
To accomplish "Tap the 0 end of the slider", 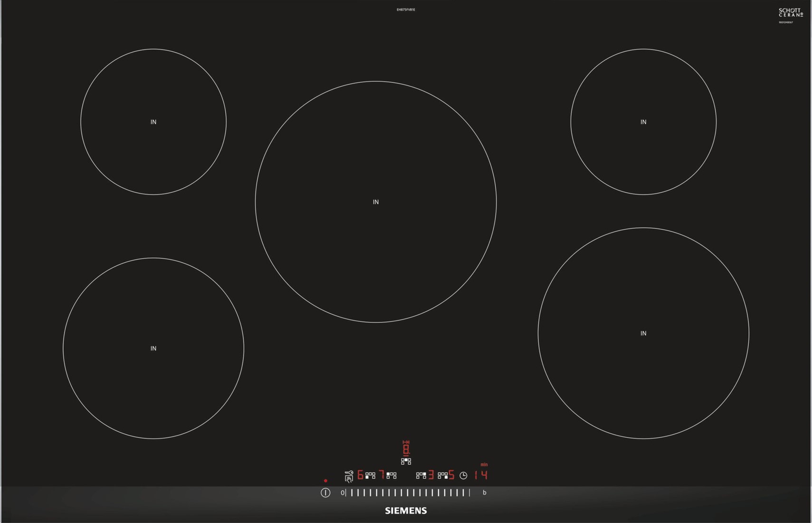I will click(343, 493).
